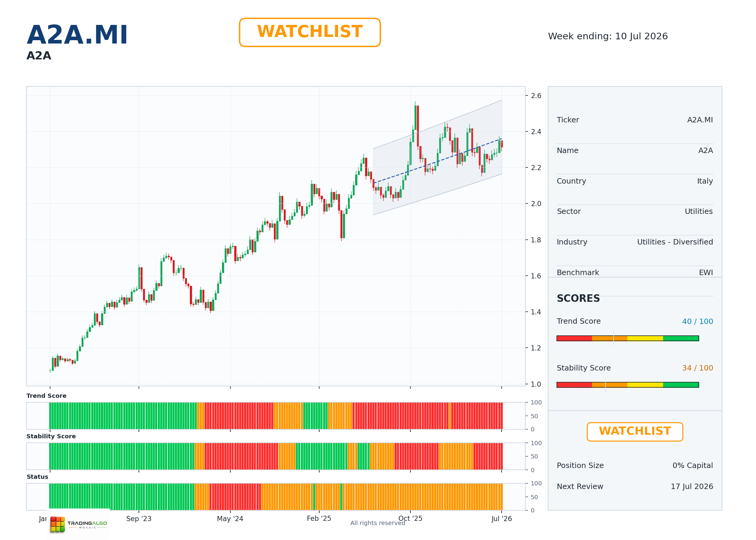The height and width of the screenshot is (540, 756).
Task: Click the 'Week ending: 10 Jul 2026' text
Action: [608, 36]
